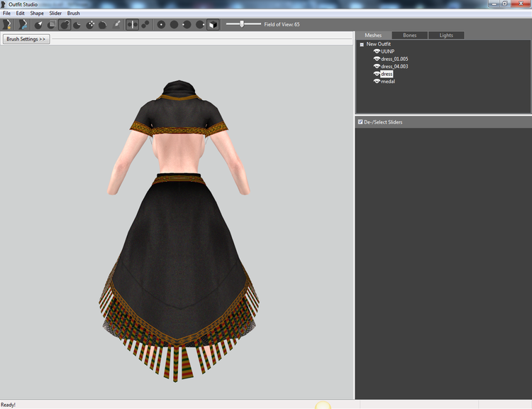This screenshot has width=532, height=409.
Task: Select the Inflate brush tool
Action: tap(65, 24)
